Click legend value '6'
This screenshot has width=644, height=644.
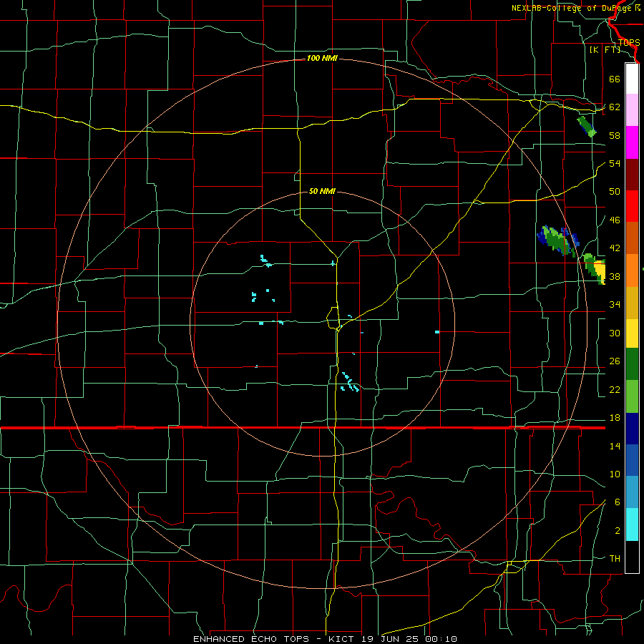[617, 502]
